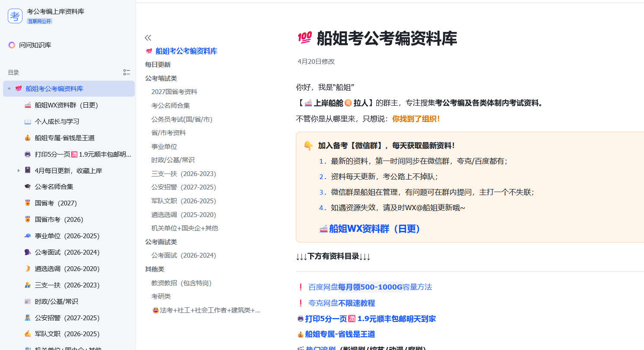Image resolution: width=644 pixels, height=350 pixels.
Task: Open 三支一扶（2026-2023） in sidebar
Action: (67, 285)
